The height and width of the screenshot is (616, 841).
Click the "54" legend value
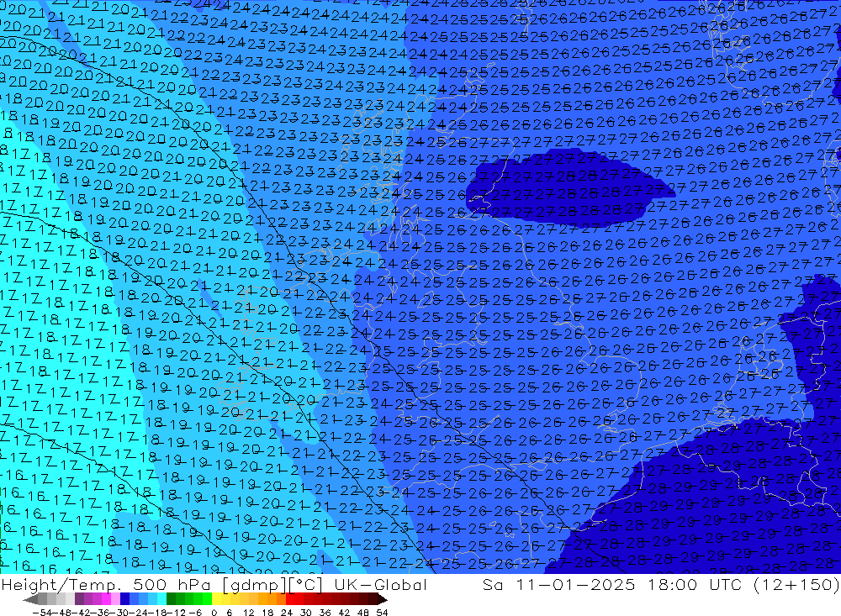click(382, 613)
